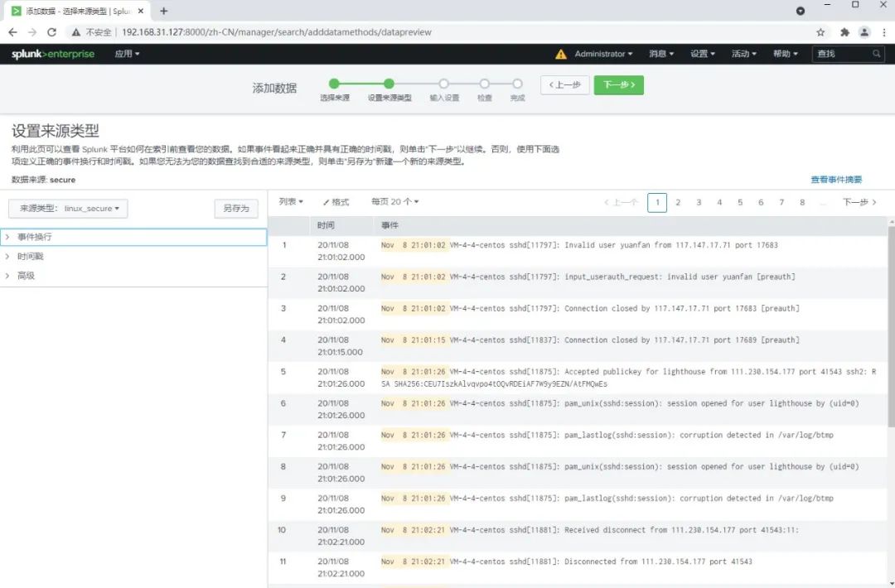Image resolution: width=895 pixels, height=588 pixels.
Task: Bookmark this page with the star icon
Action: tap(820, 32)
